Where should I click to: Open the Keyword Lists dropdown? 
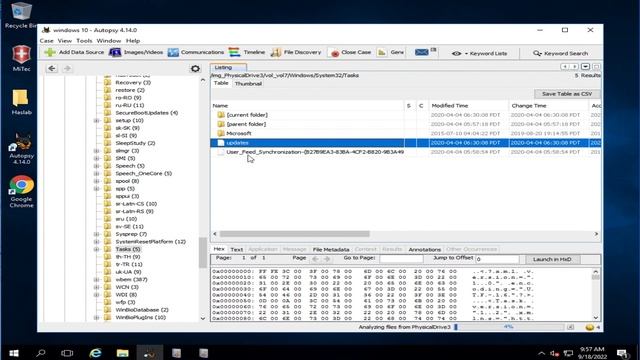pyautogui.click(x=480, y=53)
